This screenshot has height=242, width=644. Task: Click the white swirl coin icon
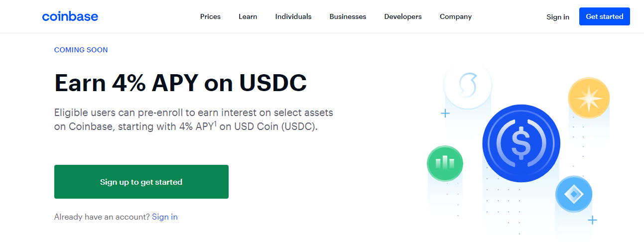(x=468, y=86)
